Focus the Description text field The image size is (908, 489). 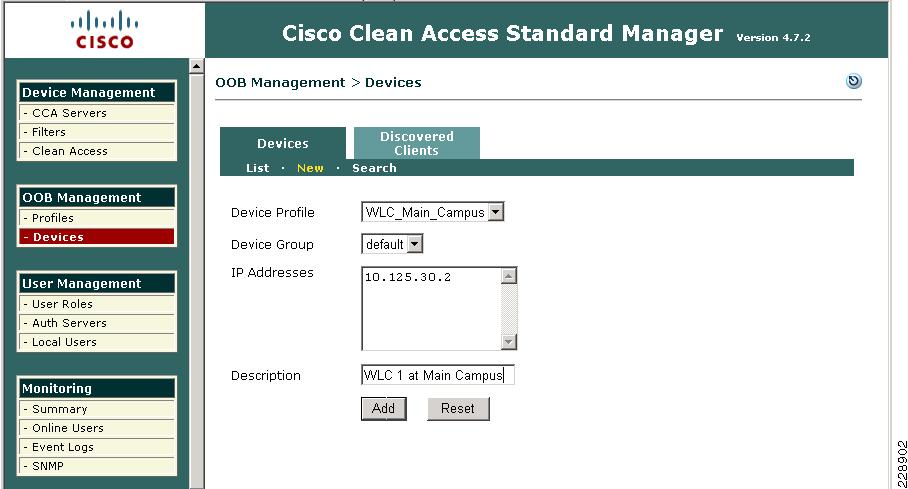point(437,375)
